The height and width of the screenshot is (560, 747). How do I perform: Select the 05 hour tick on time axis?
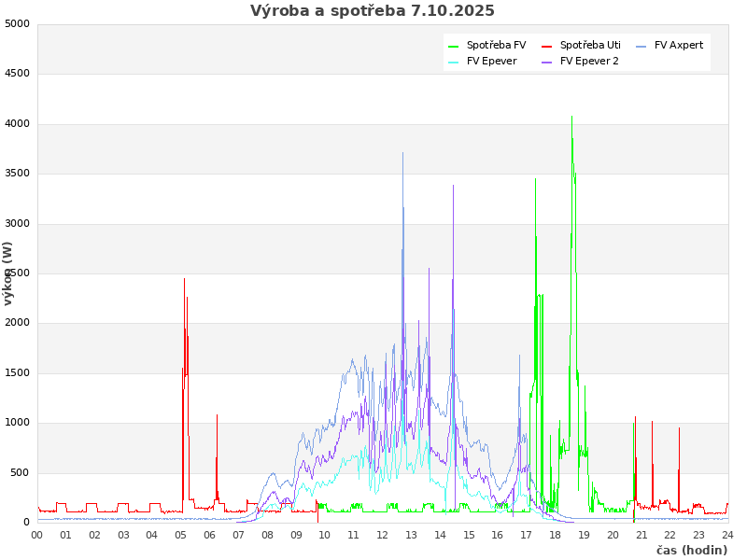pos(181,535)
